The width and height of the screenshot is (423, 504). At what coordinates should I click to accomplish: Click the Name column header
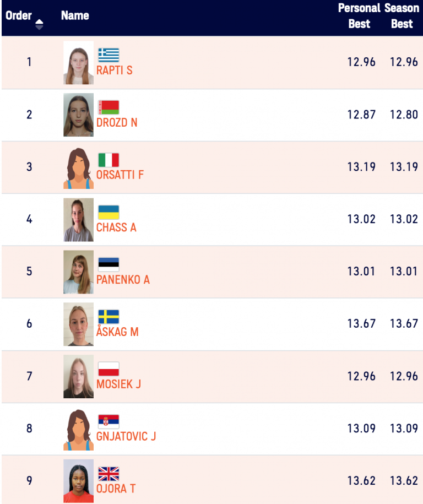point(75,15)
